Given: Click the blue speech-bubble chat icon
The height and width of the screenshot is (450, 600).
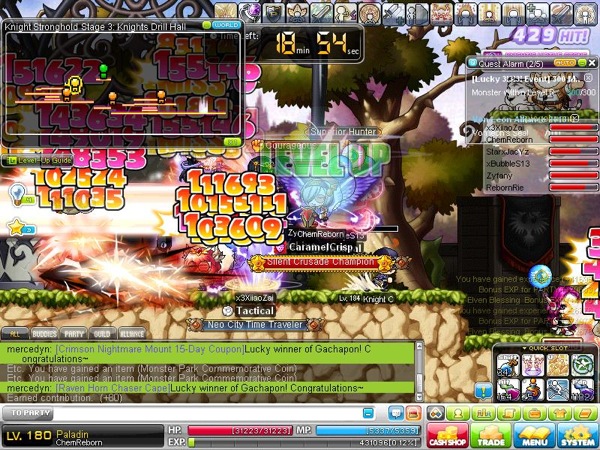Looking at the screenshot, I should [396, 413].
